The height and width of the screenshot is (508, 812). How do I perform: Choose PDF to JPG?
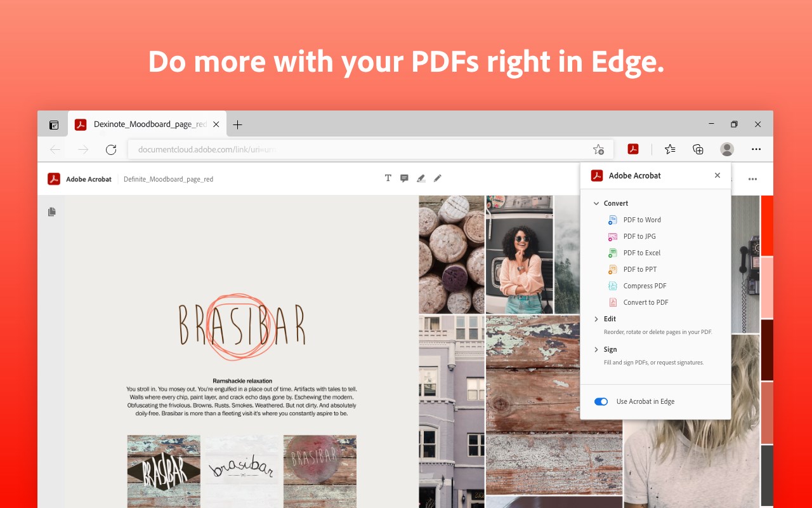tap(639, 236)
